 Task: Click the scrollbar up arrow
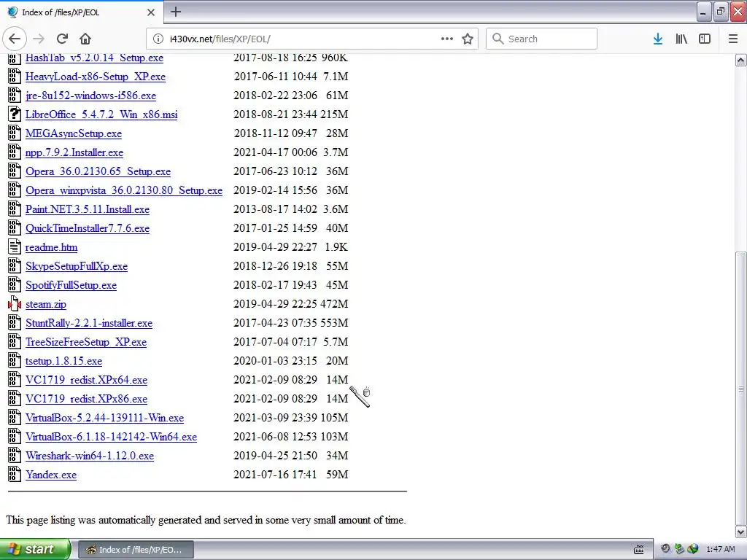click(x=741, y=60)
